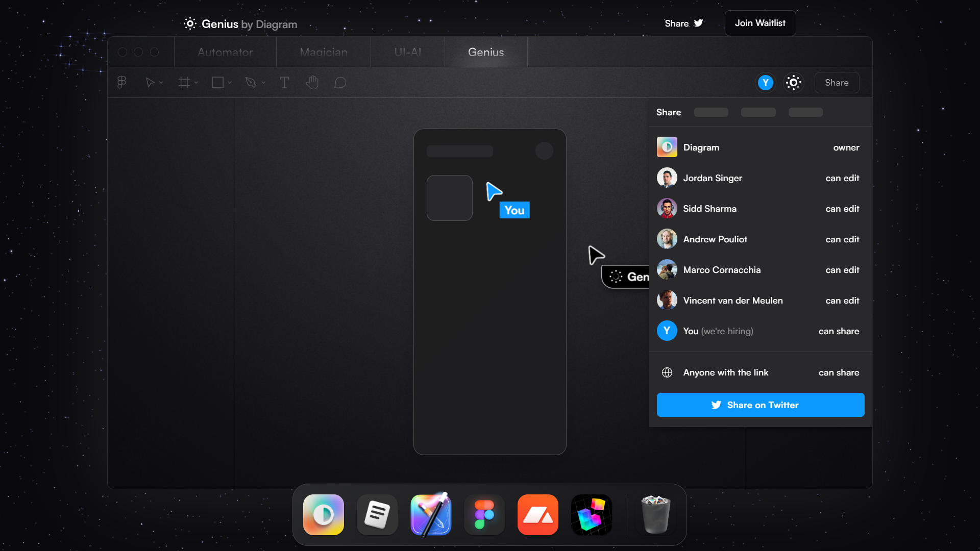The image size is (980, 551).
Task: Open the notes document app in the dock
Action: coord(377,515)
